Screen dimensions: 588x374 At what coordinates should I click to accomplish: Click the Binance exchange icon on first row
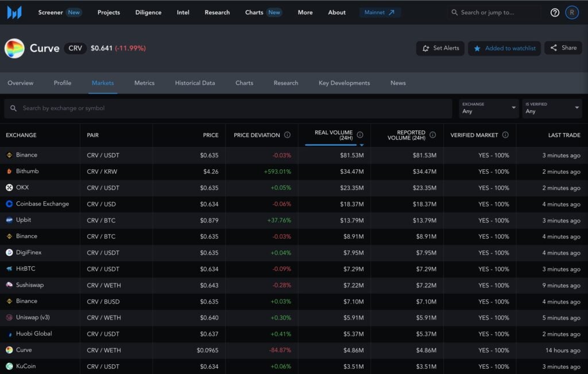click(10, 155)
